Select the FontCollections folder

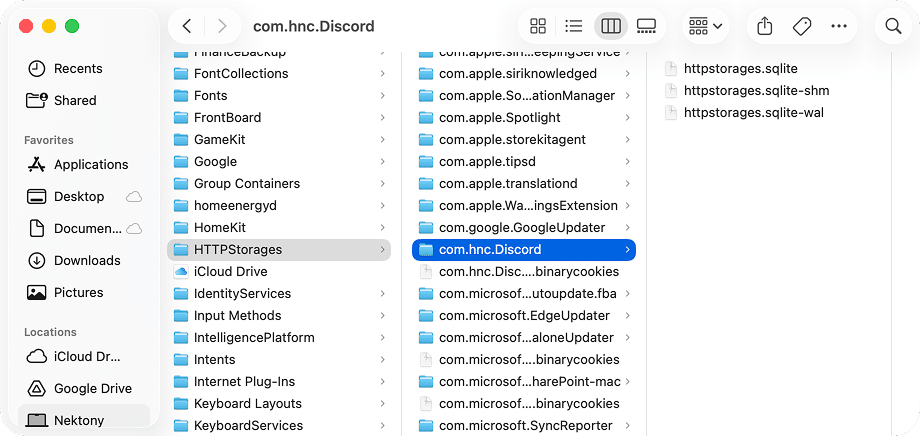click(x=279, y=73)
